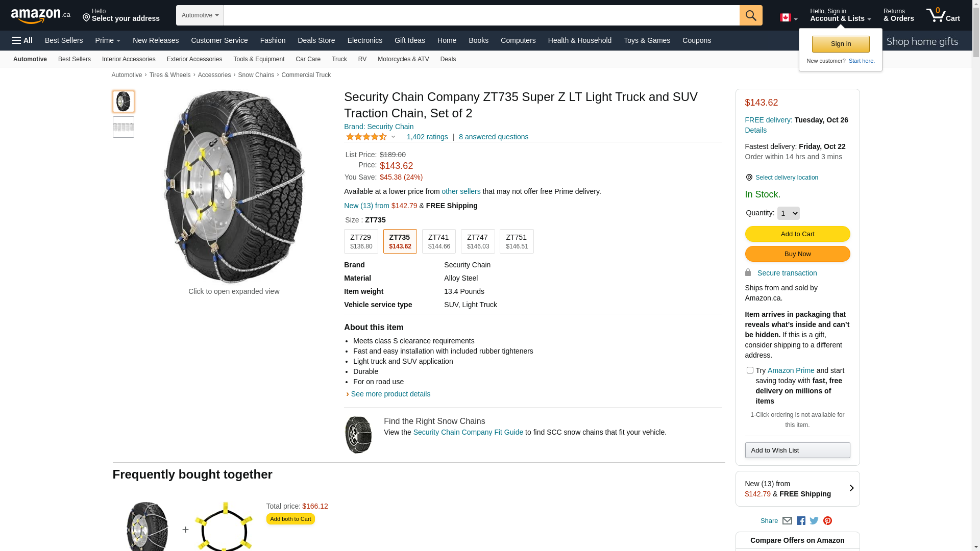
Task: Open the Security Chain Company Fit Guide link
Action: [468, 432]
